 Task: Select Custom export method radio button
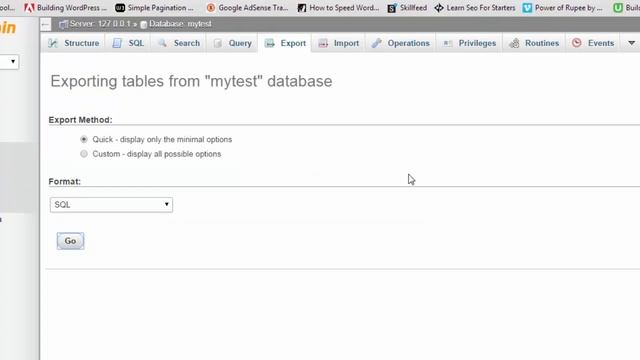pyautogui.click(x=84, y=154)
